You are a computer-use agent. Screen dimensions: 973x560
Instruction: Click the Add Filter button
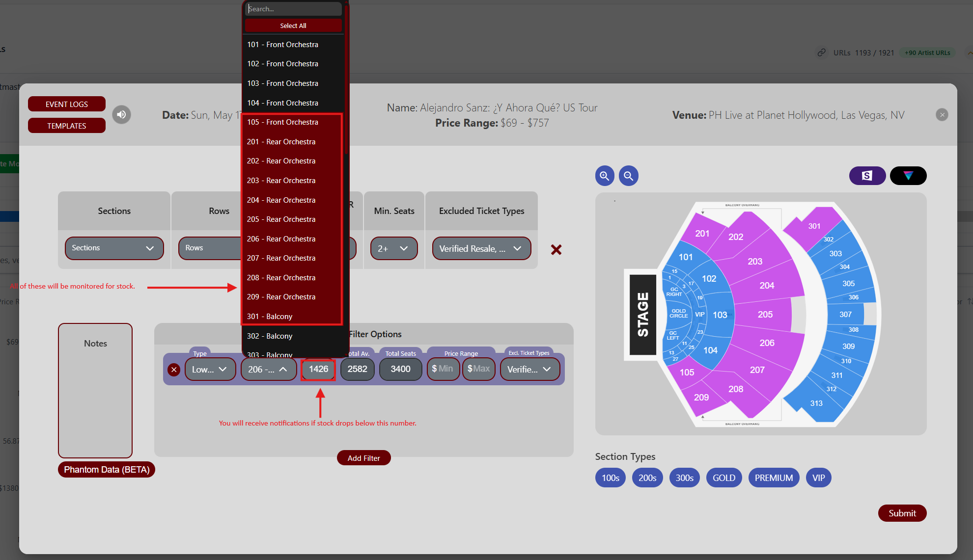pyautogui.click(x=363, y=458)
